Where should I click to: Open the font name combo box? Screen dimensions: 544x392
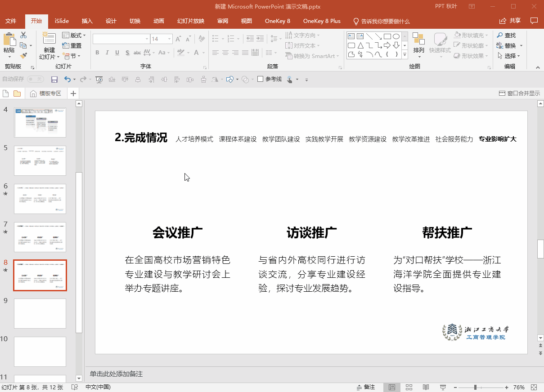pos(121,39)
